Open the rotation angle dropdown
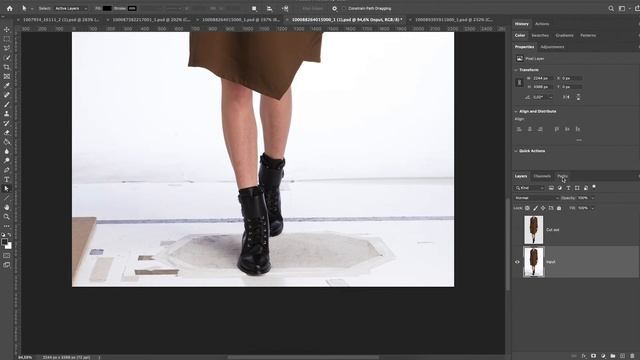The height and width of the screenshot is (360, 640). click(551, 97)
